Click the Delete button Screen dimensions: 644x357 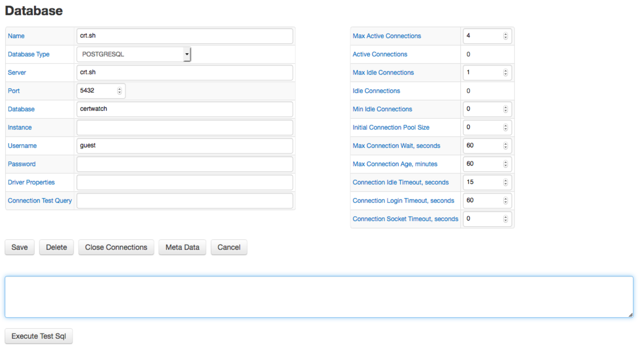pyautogui.click(x=57, y=247)
